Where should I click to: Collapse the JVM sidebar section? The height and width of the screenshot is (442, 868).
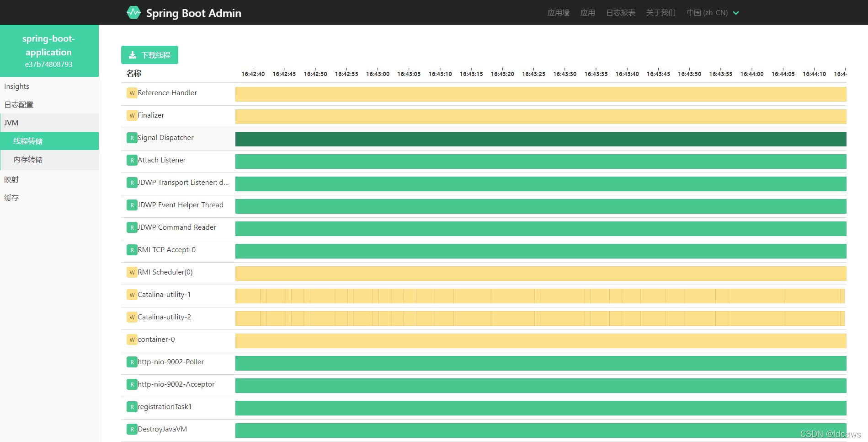tap(49, 123)
